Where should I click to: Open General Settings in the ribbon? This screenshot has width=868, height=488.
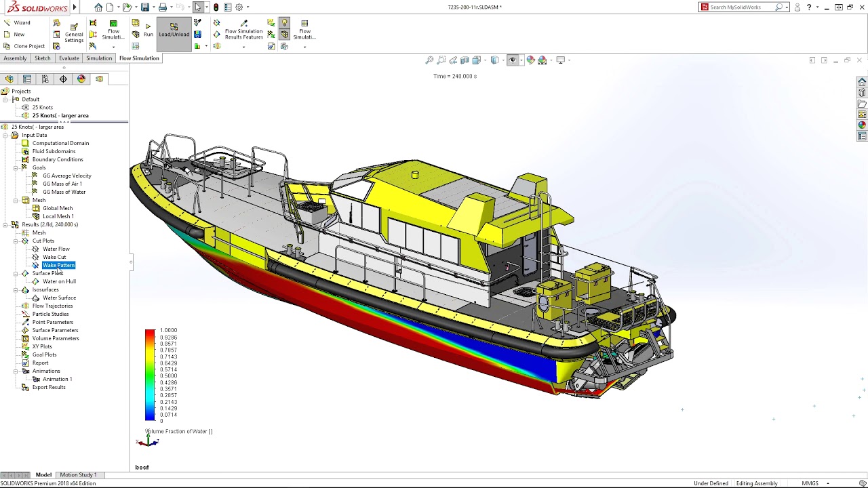point(74,32)
